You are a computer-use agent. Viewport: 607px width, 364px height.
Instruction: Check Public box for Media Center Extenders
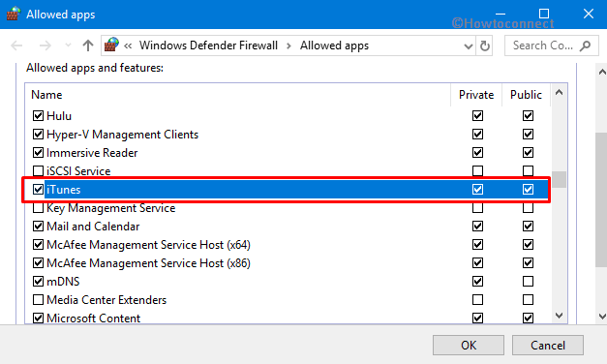528,300
